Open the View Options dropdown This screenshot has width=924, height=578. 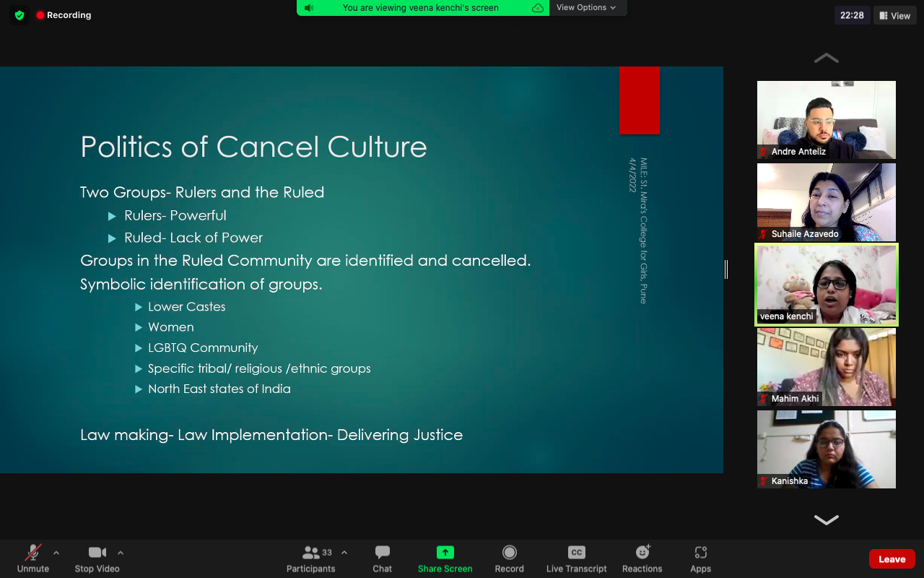586,7
